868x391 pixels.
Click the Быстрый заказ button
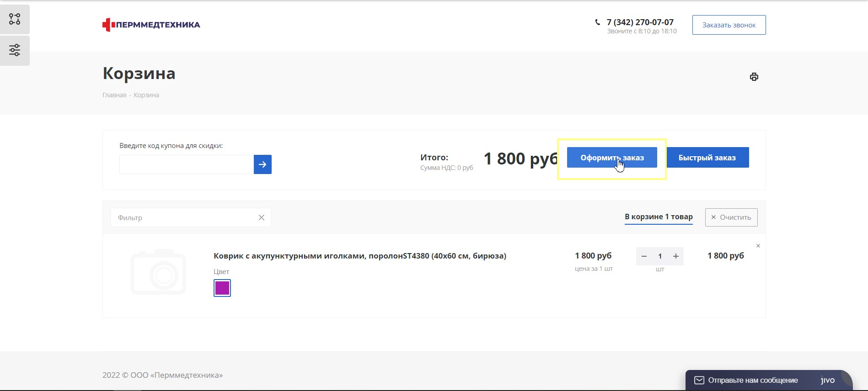click(707, 158)
